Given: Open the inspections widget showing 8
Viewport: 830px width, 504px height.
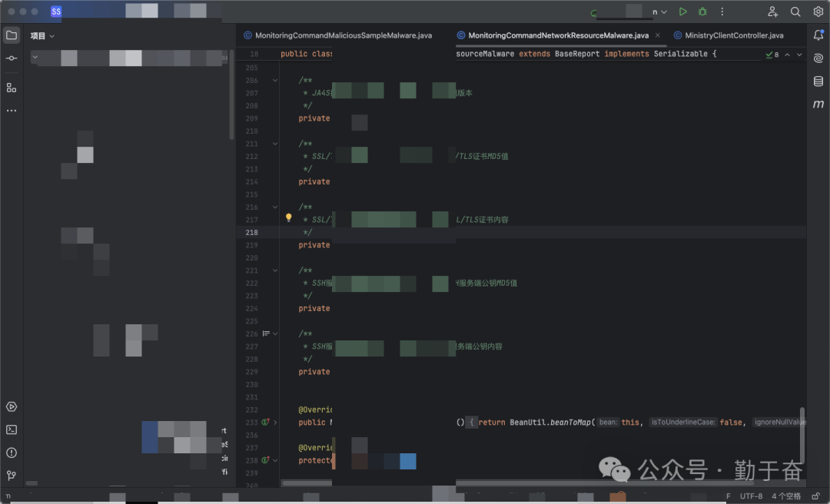Looking at the screenshot, I should [772, 55].
